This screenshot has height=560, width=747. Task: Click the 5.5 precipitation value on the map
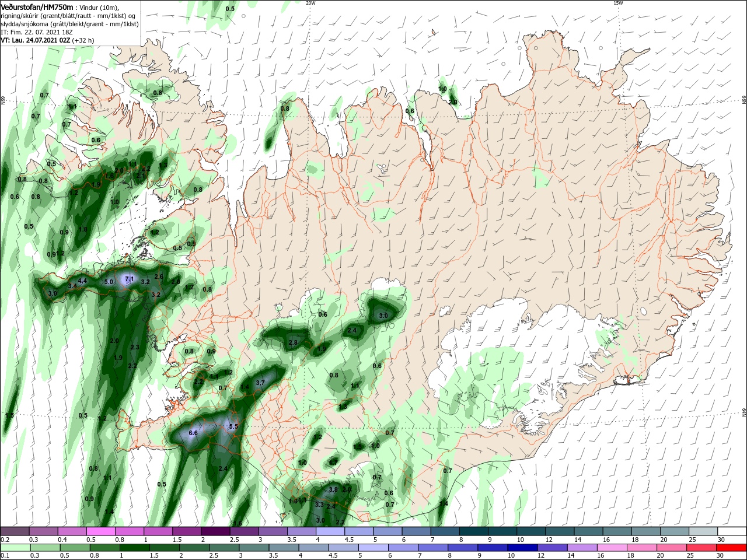coord(233,426)
